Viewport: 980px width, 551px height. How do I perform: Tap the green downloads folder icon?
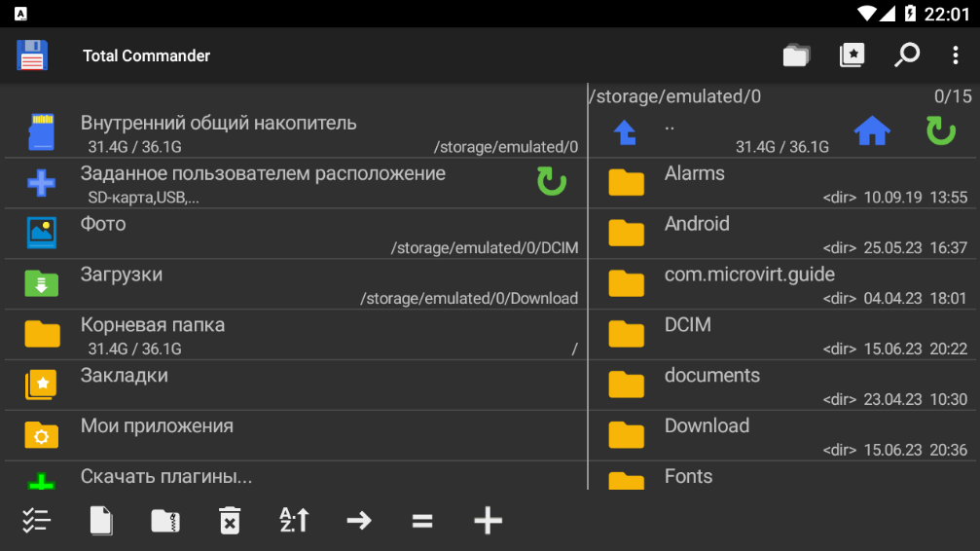pos(41,283)
